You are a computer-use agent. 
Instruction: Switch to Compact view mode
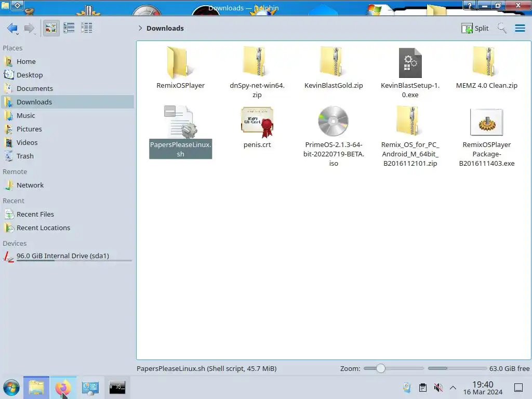tap(69, 28)
